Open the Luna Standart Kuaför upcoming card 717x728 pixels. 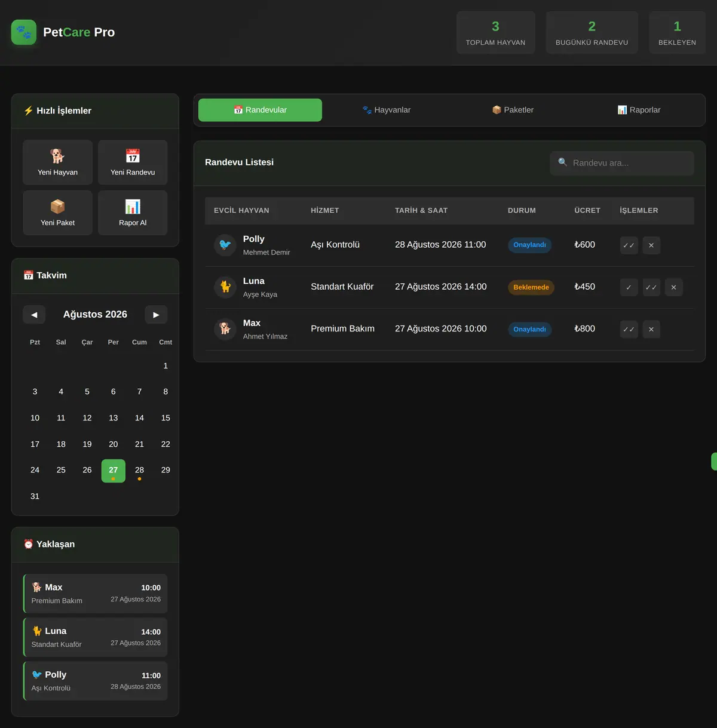(x=95, y=637)
